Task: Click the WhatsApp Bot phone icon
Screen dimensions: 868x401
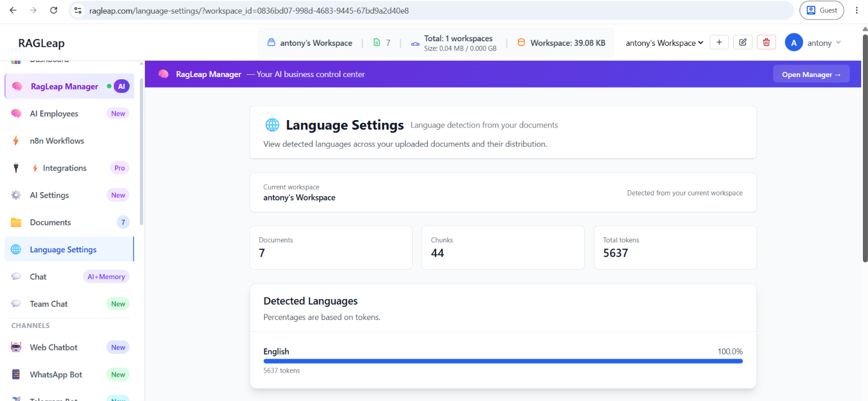Action: [16, 374]
